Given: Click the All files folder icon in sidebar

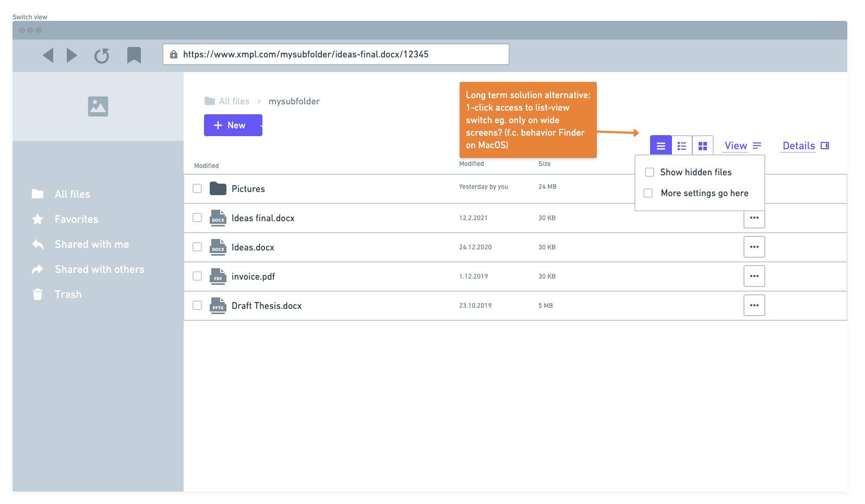Looking at the screenshot, I should point(38,194).
